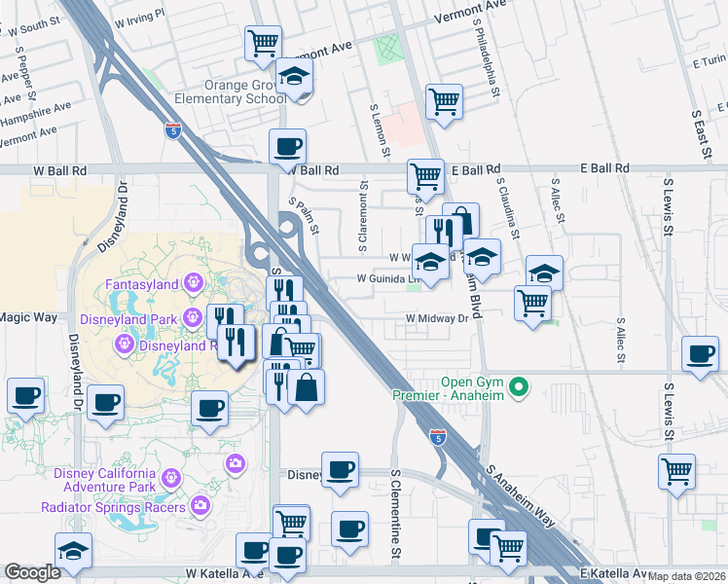Click the Radiator Springs Racers camera pin
The height and width of the screenshot is (584, 728).
point(200,505)
